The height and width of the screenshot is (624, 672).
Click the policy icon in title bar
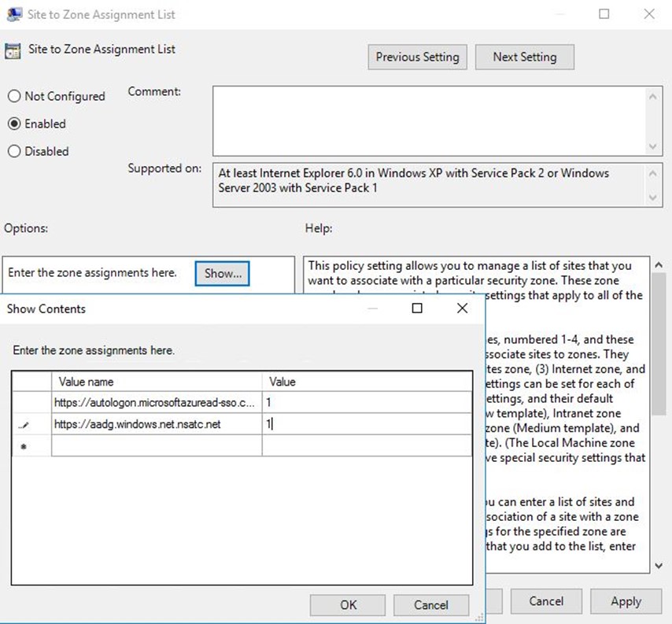click(13, 14)
